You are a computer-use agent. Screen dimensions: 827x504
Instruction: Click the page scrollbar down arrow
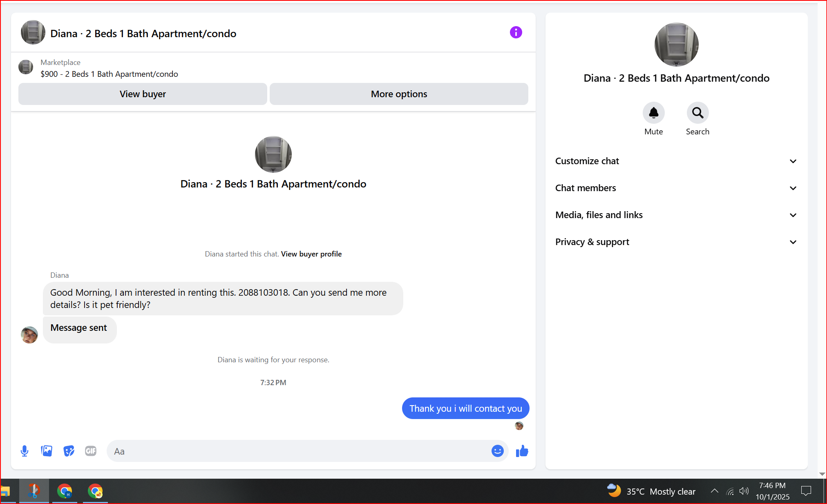pyautogui.click(x=822, y=474)
